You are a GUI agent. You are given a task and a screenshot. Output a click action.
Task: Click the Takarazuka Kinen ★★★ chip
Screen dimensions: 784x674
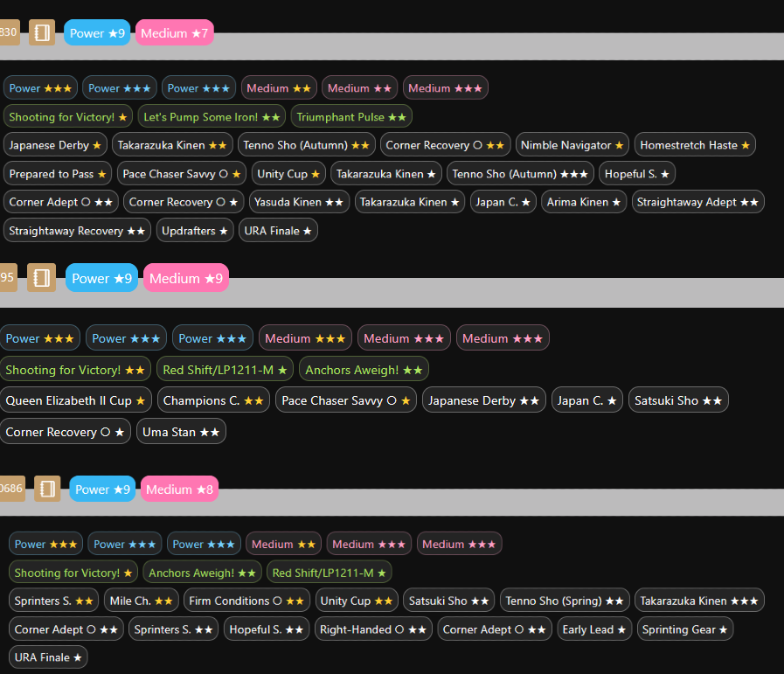(699, 601)
